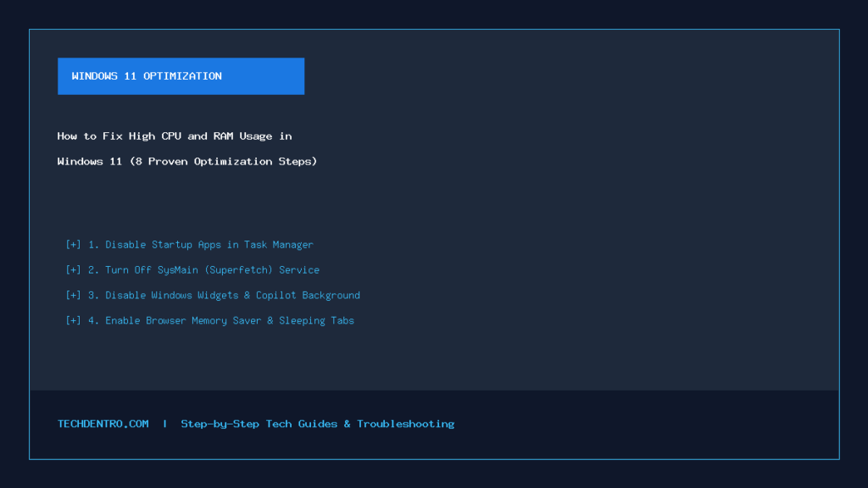Click the WINDOWS 11 OPTIMIZATION banner
The width and height of the screenshot is (868, 488).
pos(181,76)
